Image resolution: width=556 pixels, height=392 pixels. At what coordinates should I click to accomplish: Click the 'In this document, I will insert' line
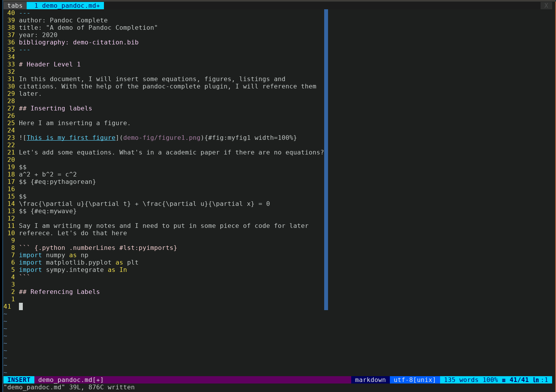152,79
